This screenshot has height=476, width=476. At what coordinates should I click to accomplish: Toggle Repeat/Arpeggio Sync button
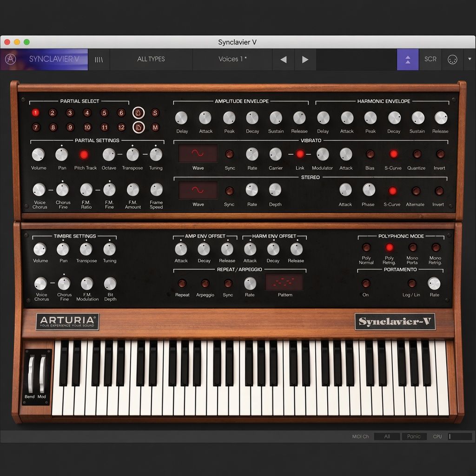(228, 283)
